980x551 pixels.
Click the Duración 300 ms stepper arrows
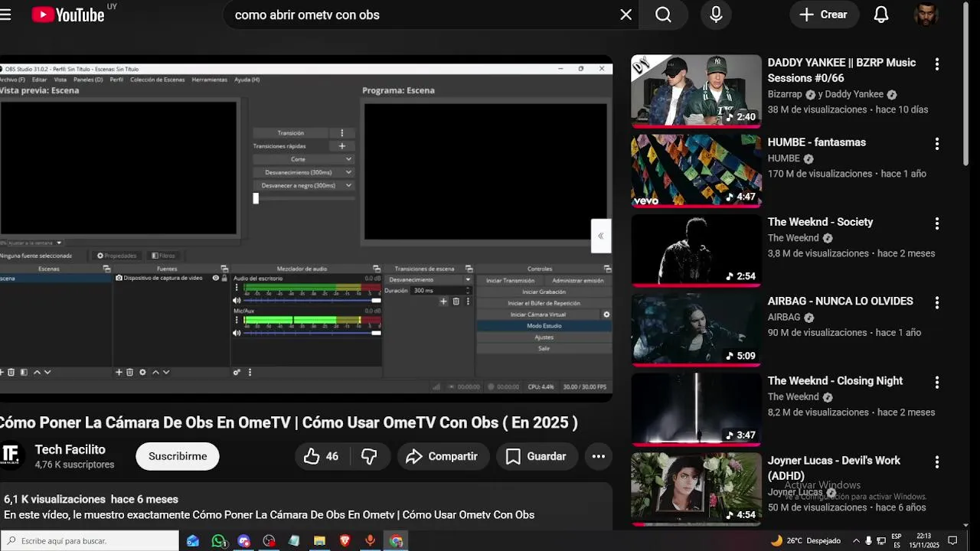[x=467, y=291]
